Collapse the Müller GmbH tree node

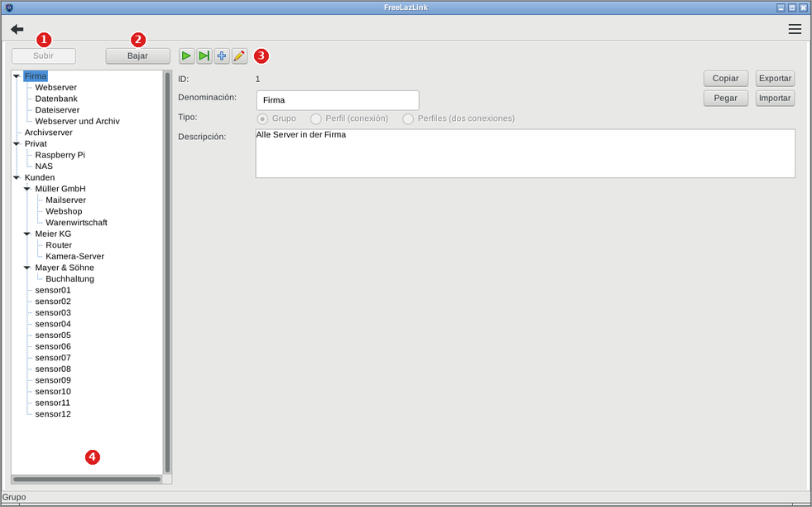pyautogui.click(x=27, y=189)
